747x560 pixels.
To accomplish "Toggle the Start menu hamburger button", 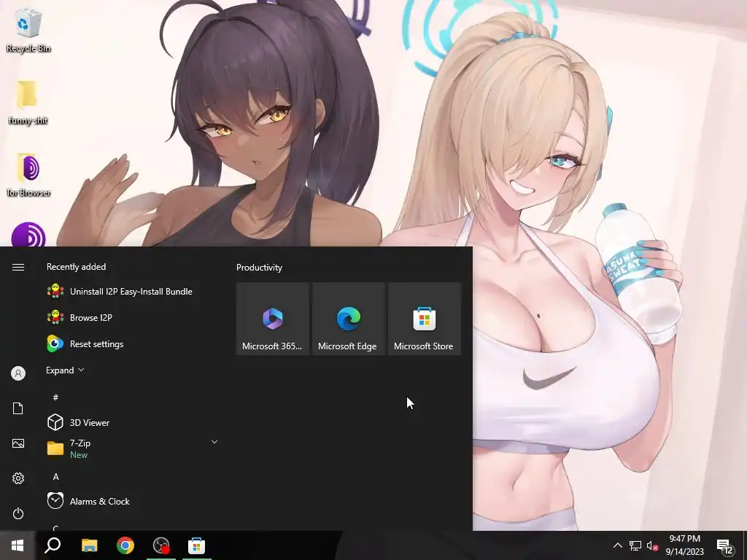I will [18, 267].
